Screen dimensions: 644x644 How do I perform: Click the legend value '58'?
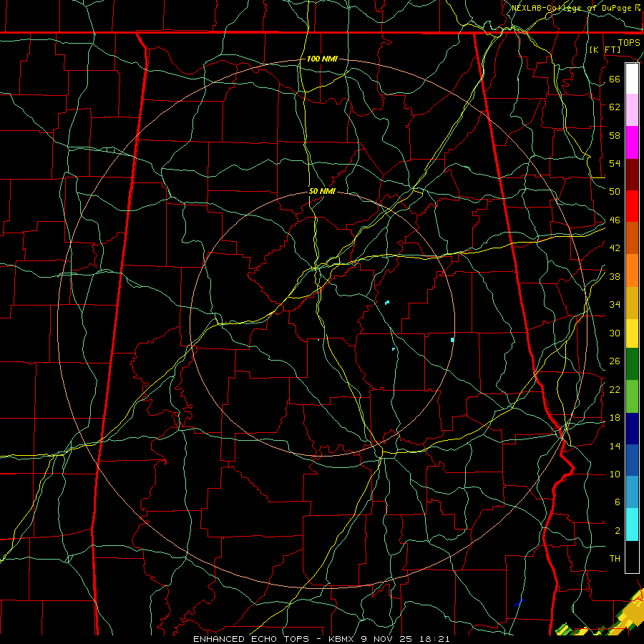[x=615, y=135]
